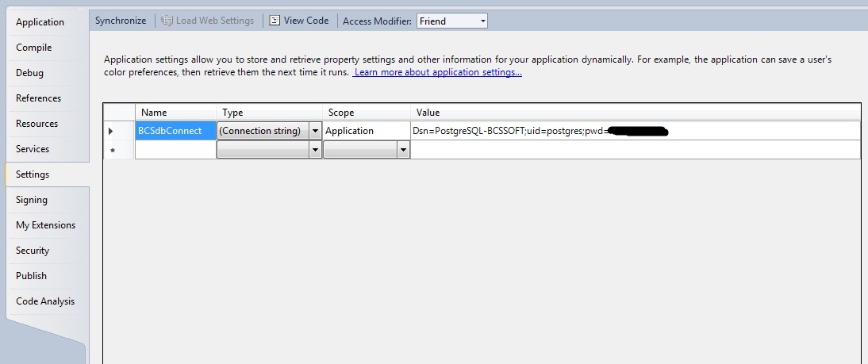Follow the Learn more about application settings link
868x364 pixels.
point(437,72)
